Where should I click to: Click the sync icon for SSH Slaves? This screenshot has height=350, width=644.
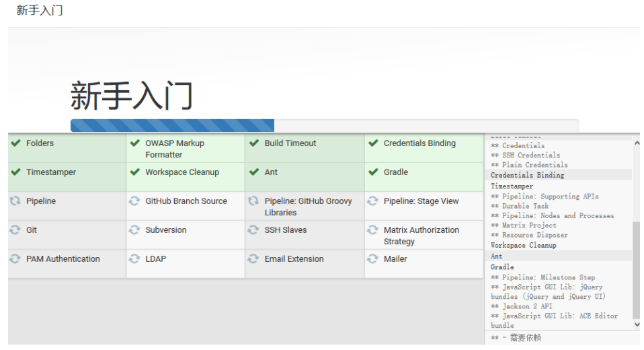[253, 230]
